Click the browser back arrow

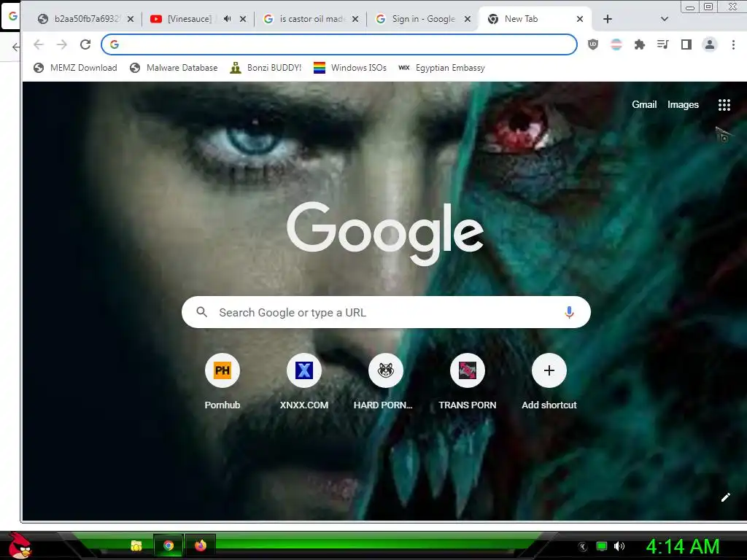click(39, 44)
